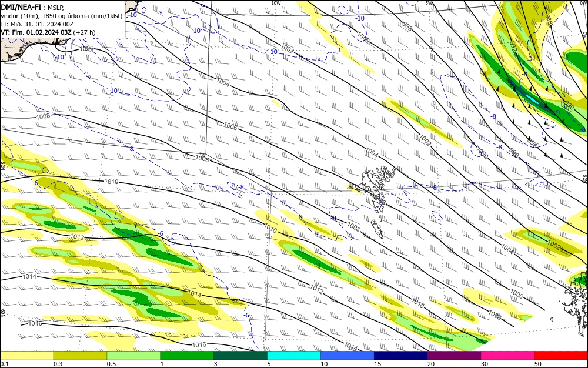Click legend value '0.5'
The width and height of the screenshot is (588, 368).
click(x=111, y=364)
